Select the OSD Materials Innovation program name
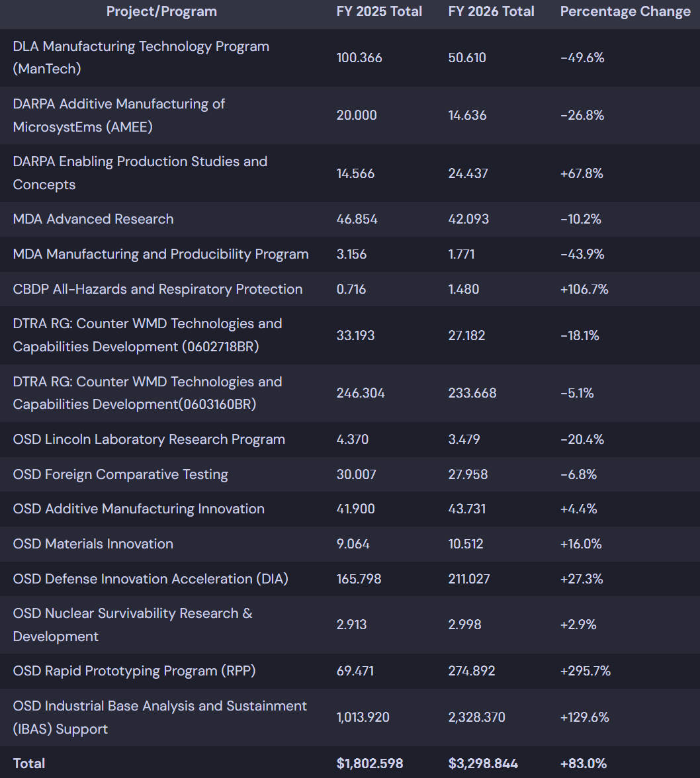Image resolution: width=700 pixels, height=778 pixels. (x=93, y=544)
